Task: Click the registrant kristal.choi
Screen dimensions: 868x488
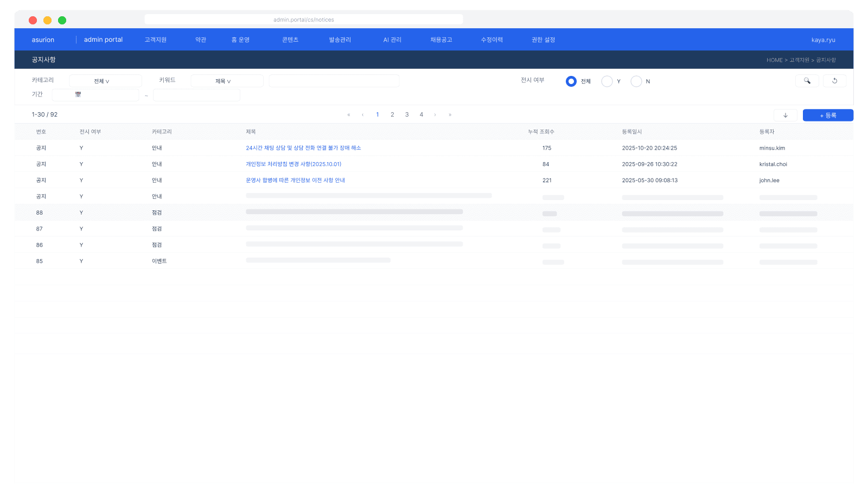Action: tap(773, 164)
